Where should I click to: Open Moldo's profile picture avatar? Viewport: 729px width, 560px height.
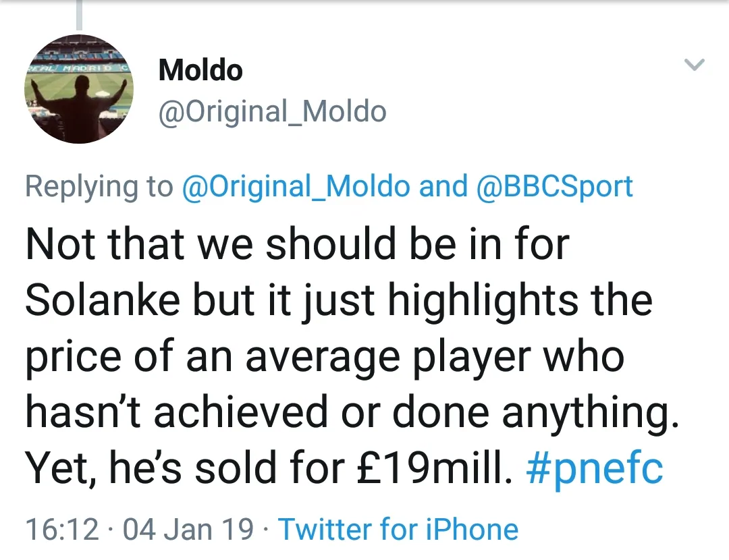click(78, 89)
